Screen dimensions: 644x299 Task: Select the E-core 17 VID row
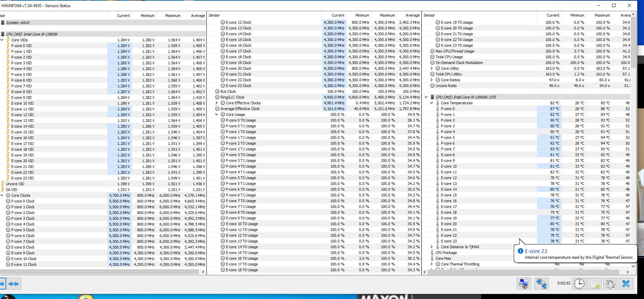tap(103, 144)
